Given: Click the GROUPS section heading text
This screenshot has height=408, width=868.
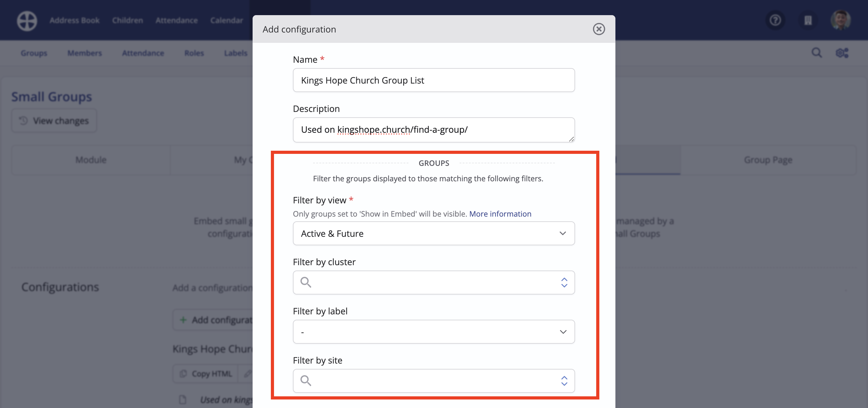Looking at the screenshot, I should coord(434,163).
